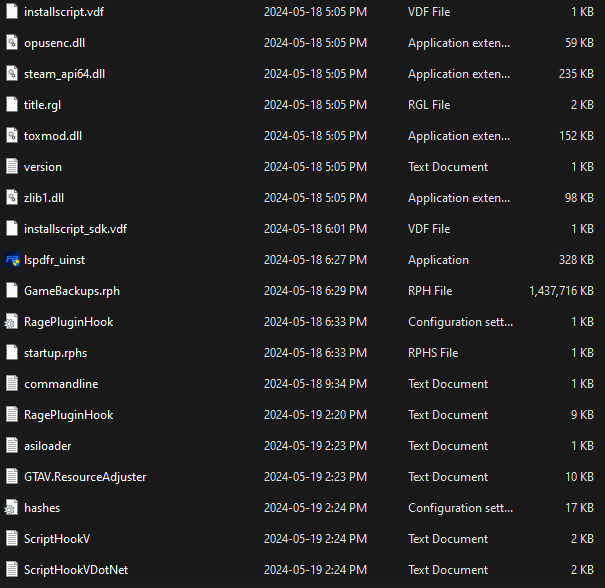Click the Application type for lspdfr_uinst

[x=438, y=260]
